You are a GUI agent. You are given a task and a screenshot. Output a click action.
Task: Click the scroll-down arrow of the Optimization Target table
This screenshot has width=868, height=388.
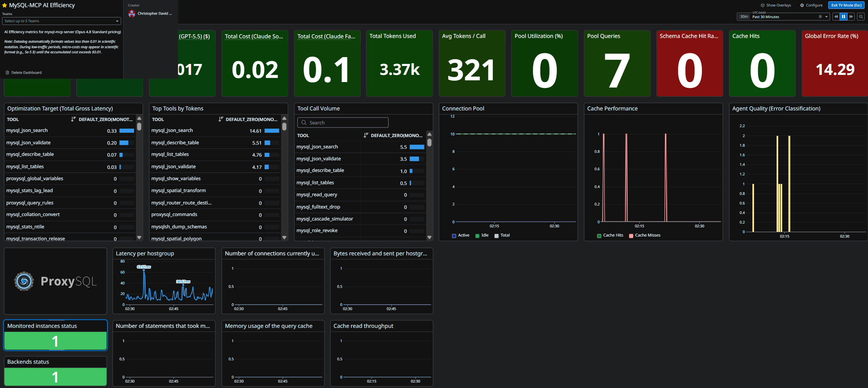click(139, 237)
